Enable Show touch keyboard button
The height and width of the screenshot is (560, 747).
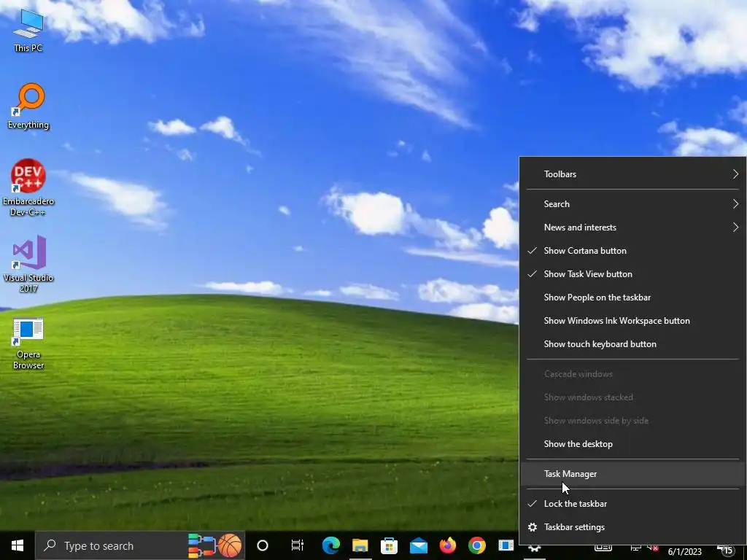632,344
